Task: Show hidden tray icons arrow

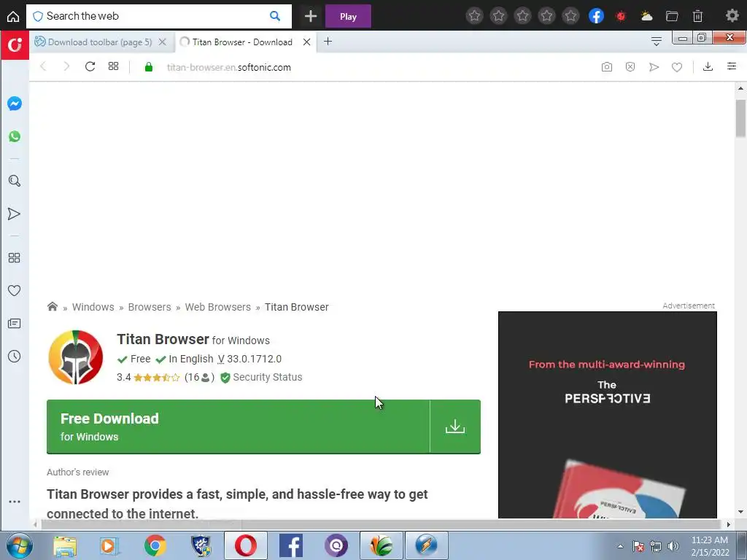Action: 620,546
